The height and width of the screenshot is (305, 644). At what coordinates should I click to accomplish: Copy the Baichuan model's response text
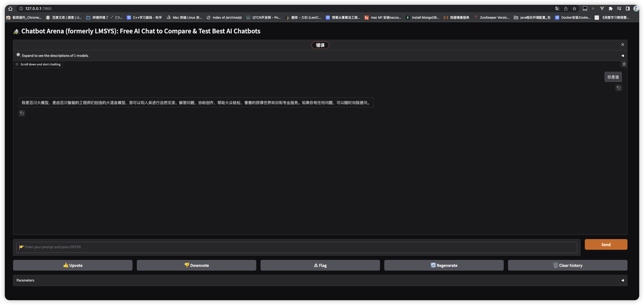coord(22,113)
